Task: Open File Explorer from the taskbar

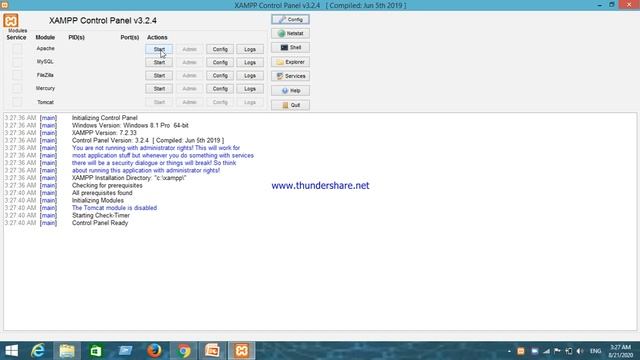Action: pos(67,351)
